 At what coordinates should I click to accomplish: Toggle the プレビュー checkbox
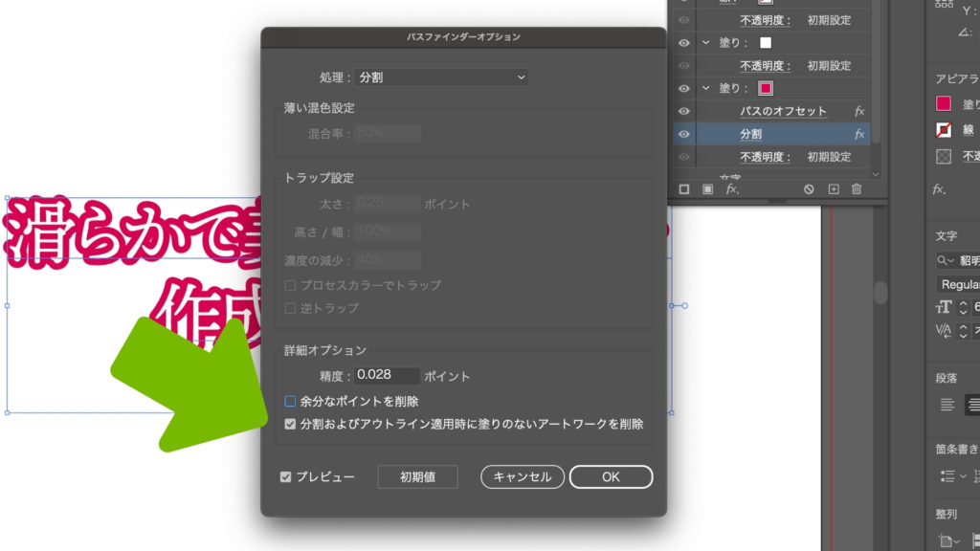[x=285, y=477]
